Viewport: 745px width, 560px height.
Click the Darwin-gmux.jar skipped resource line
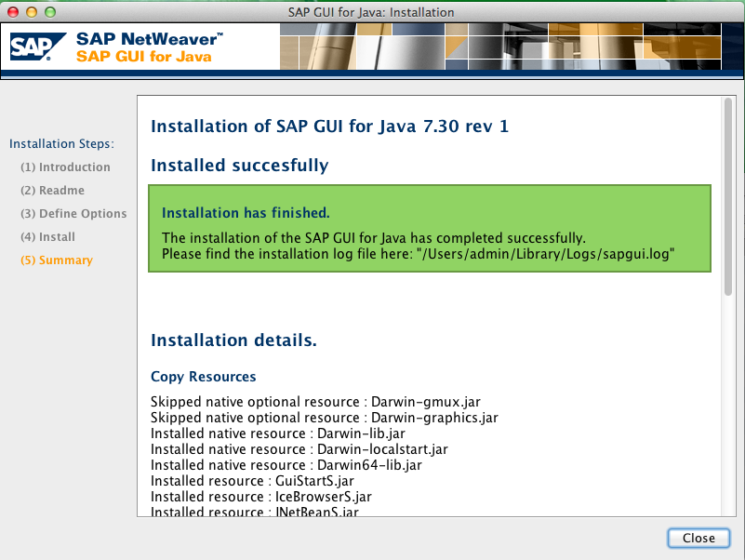(315, 402)
